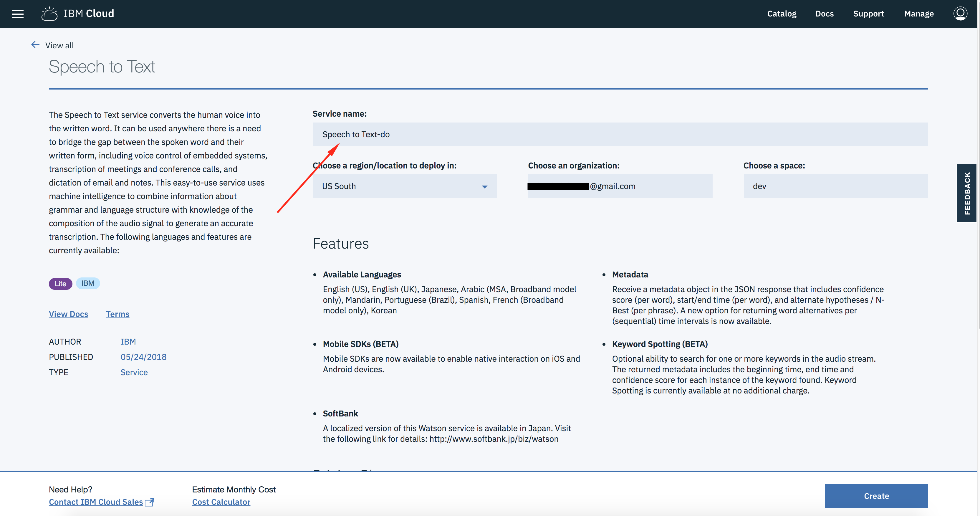Click the Speech to Text page title

(102, 67)
